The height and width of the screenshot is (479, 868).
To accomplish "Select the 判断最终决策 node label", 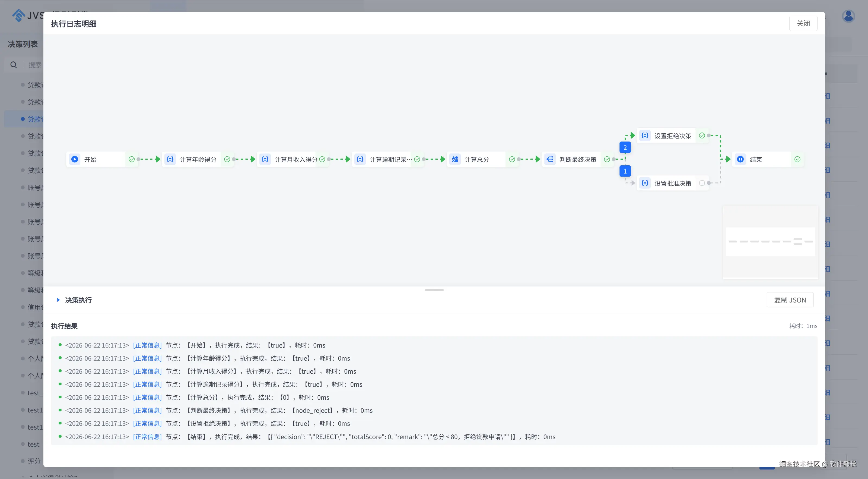I will pos(578,160).
